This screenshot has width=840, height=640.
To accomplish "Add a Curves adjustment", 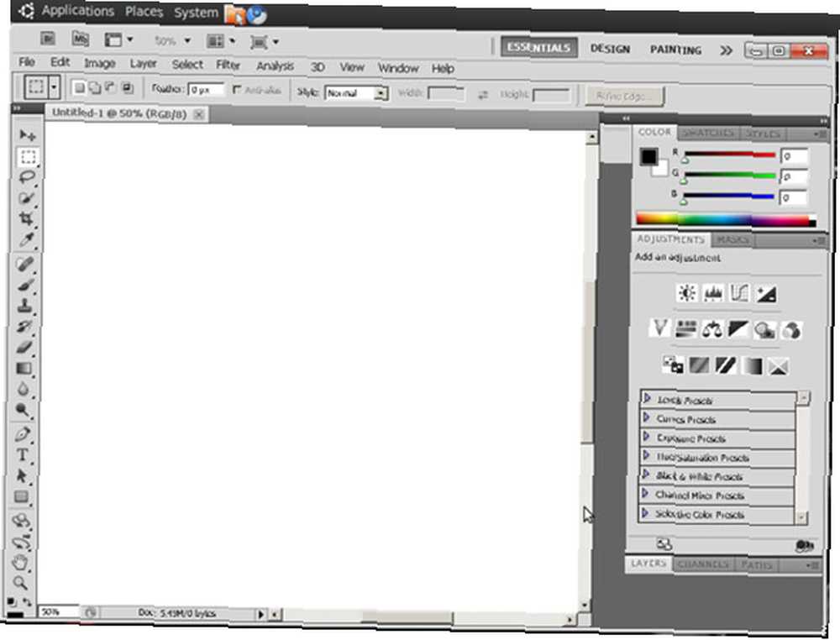I will [x=739, y=293].
